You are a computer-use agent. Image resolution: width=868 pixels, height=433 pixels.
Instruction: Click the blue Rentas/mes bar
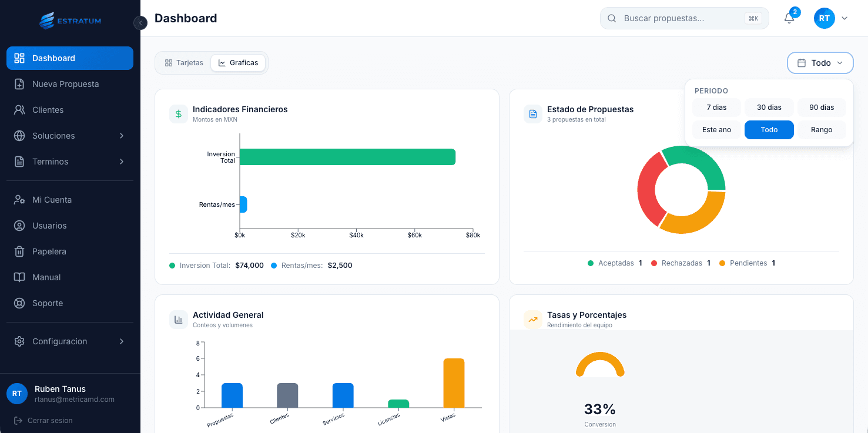coord(243,204)
